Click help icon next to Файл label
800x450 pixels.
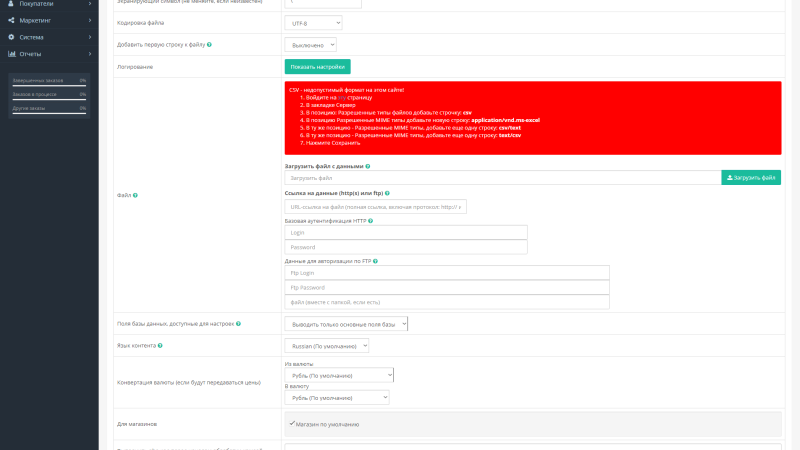coord(135,195)
